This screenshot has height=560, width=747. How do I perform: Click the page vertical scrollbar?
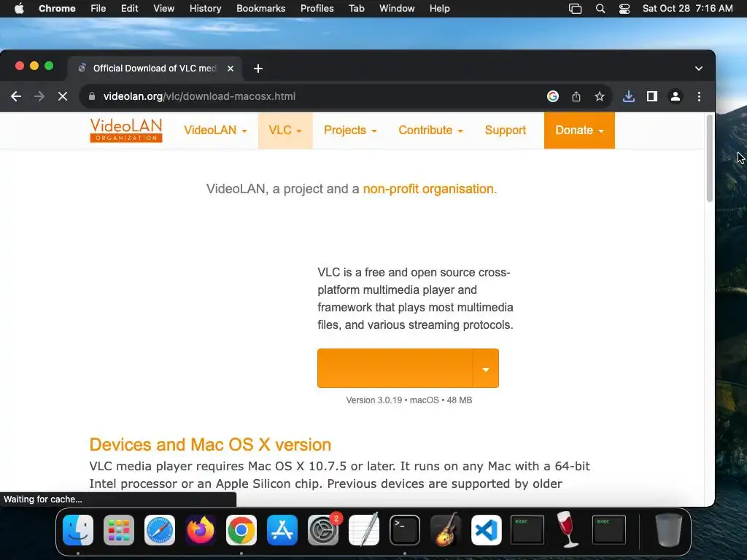tap(709, 158)
